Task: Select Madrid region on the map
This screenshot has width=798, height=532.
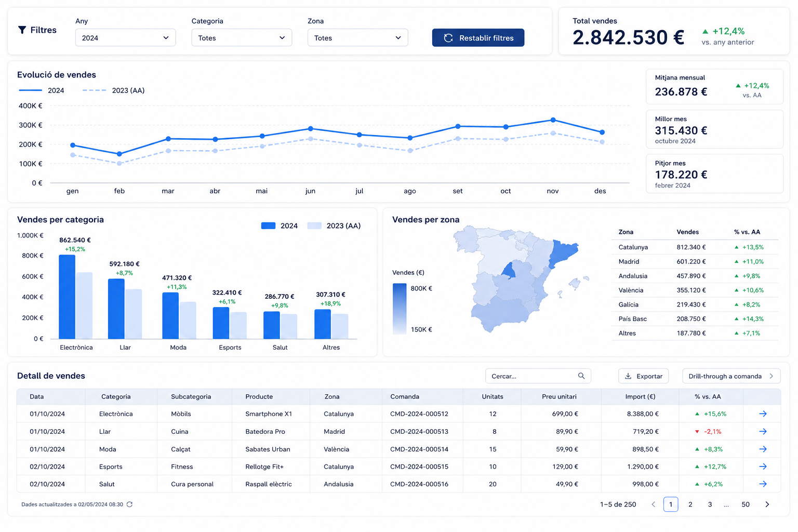Action: 509,271
